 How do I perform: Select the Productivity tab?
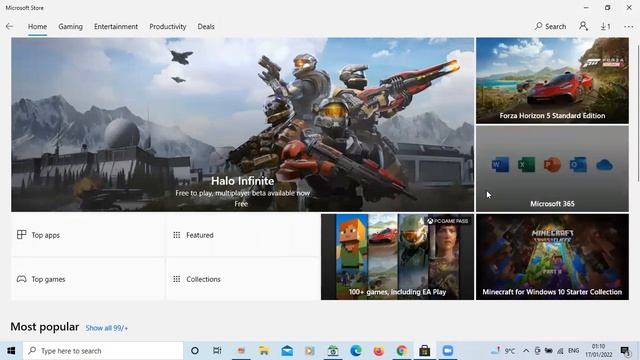[168, 27]
